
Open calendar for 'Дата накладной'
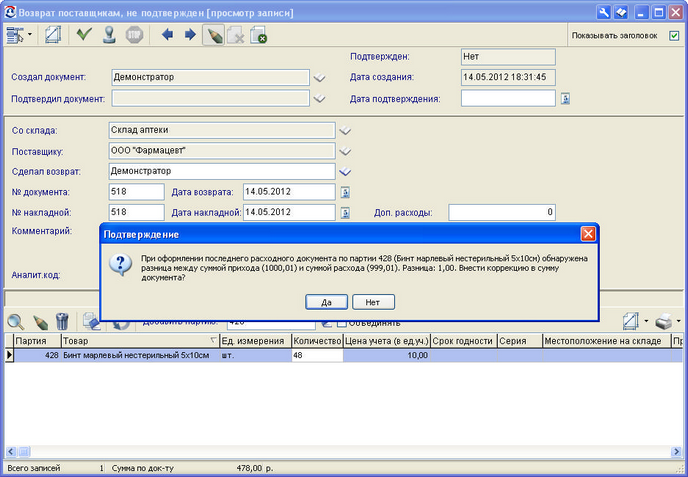pyautogui.click(x=345, y=213)
